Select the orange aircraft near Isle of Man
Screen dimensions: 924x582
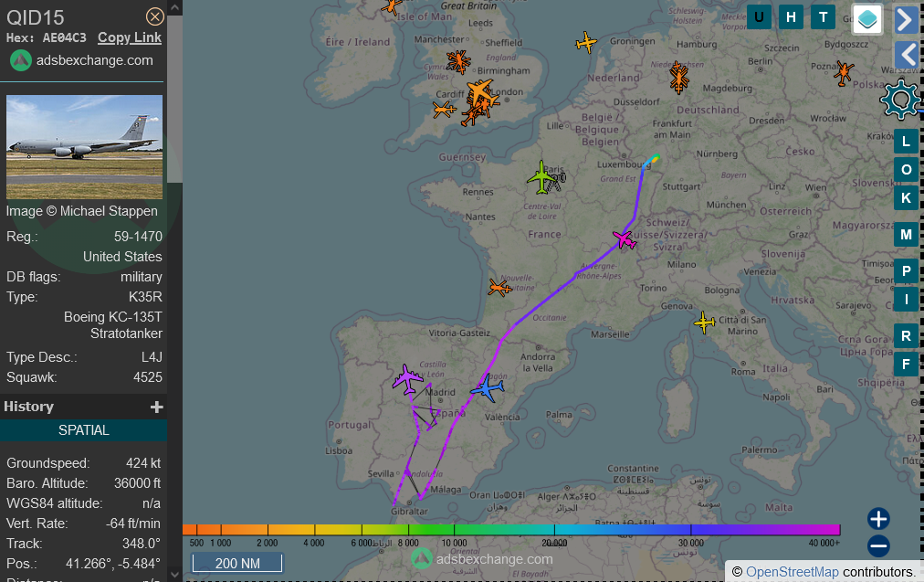(392, 7)
